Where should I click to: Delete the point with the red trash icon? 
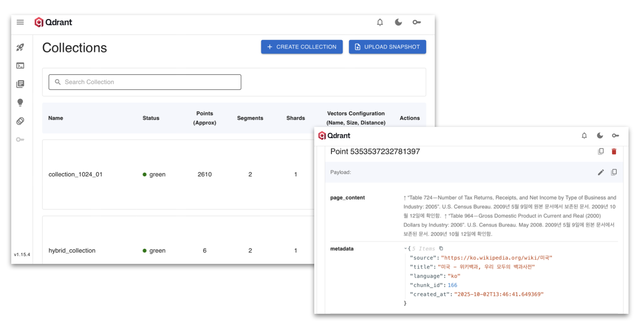pos(614,152)
